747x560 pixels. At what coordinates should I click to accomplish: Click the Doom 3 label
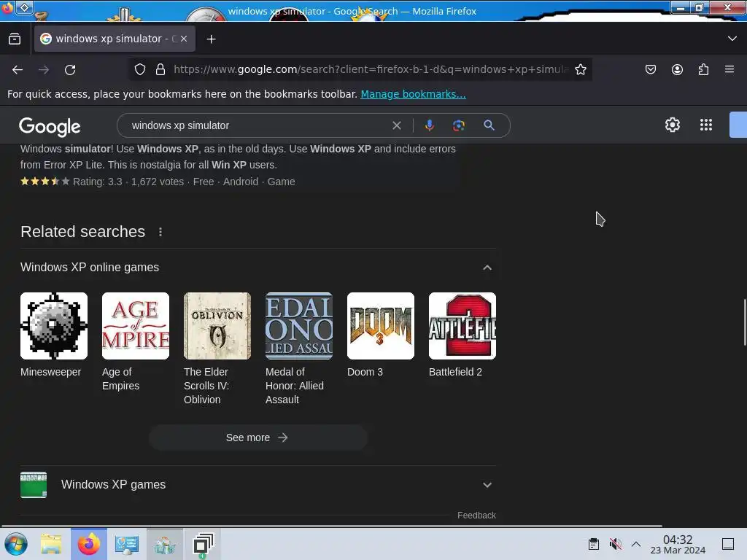point(365,372)
